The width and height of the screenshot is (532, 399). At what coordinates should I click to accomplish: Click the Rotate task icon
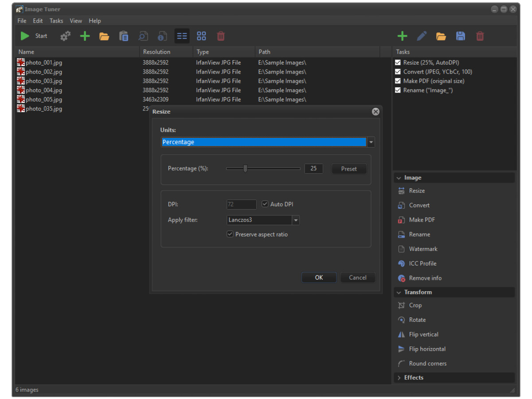pos(402,320)
